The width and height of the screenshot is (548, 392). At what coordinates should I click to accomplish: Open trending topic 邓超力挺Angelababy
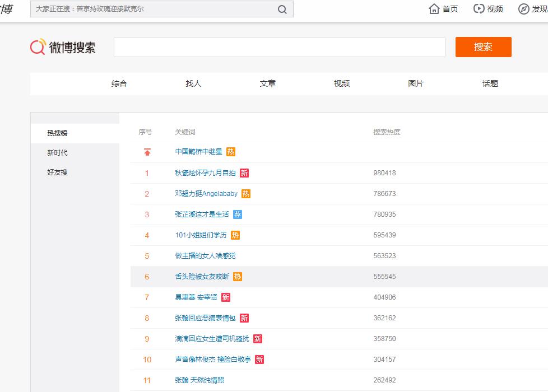click(x=206, y=194)
